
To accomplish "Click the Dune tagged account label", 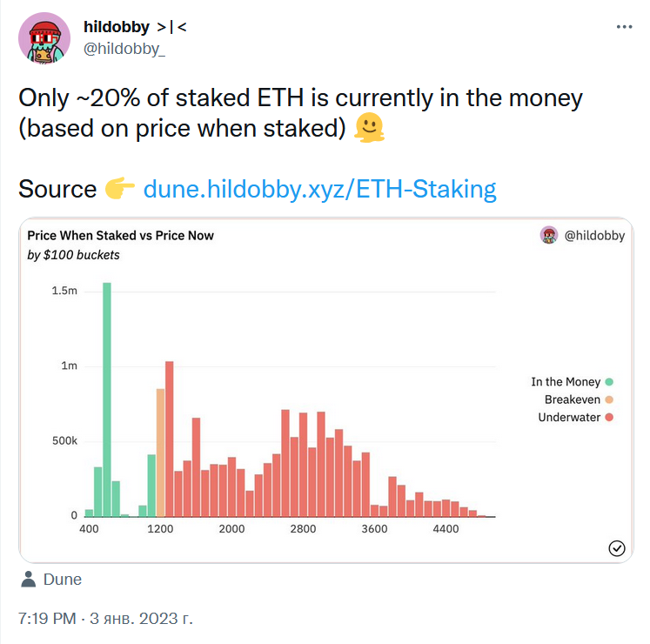I will pos(62,580).
